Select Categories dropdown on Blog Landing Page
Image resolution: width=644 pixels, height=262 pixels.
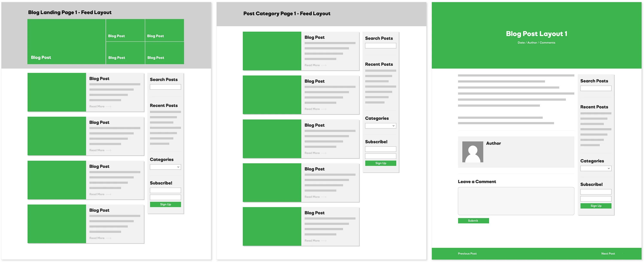(x=165, y=167)
